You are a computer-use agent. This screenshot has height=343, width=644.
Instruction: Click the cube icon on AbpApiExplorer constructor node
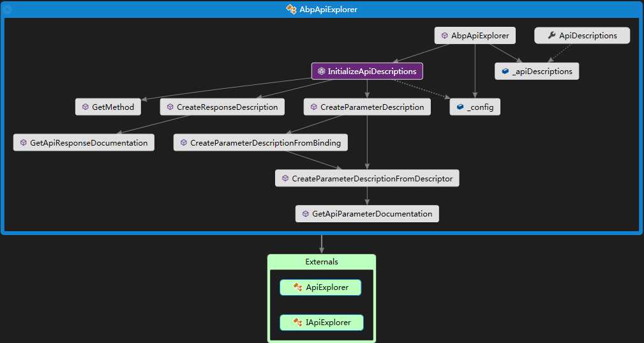pyautogui.click(x=445, y=35)
